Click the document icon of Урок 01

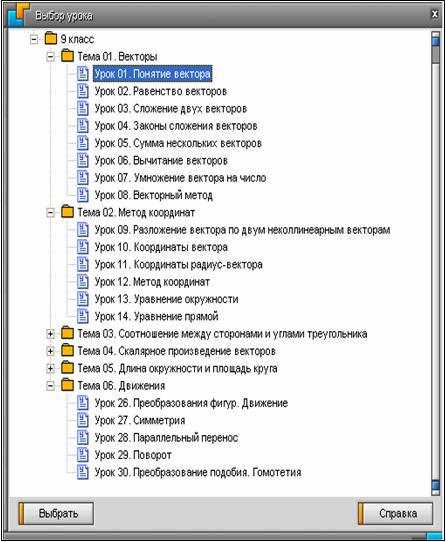[83, 74]
